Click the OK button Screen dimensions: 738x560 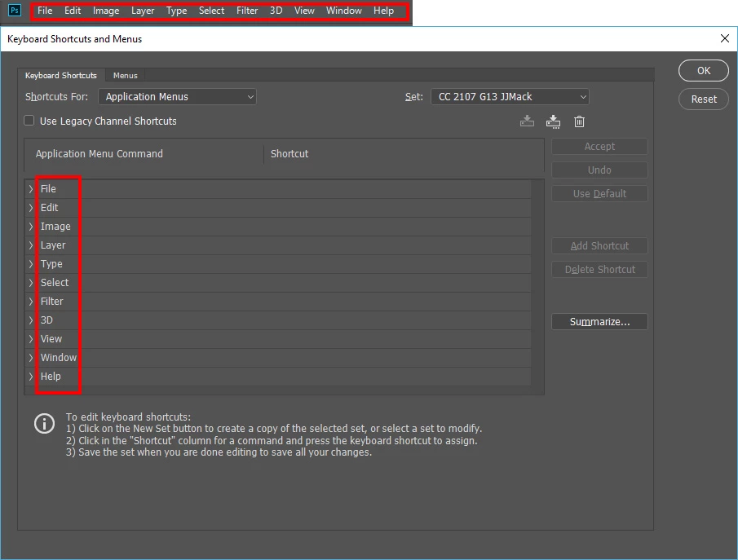click(704, 71)
